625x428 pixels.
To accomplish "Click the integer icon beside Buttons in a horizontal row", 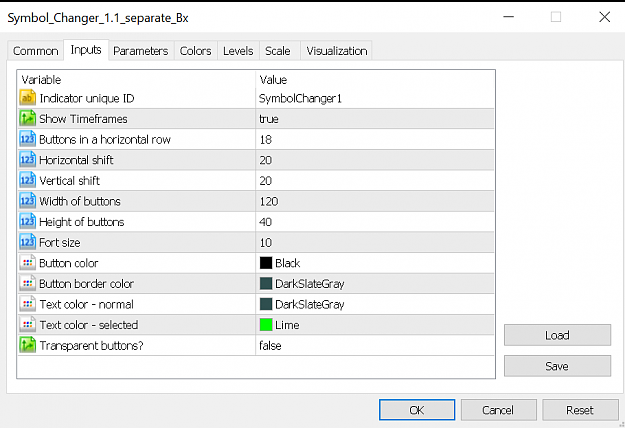I will 28,139.
